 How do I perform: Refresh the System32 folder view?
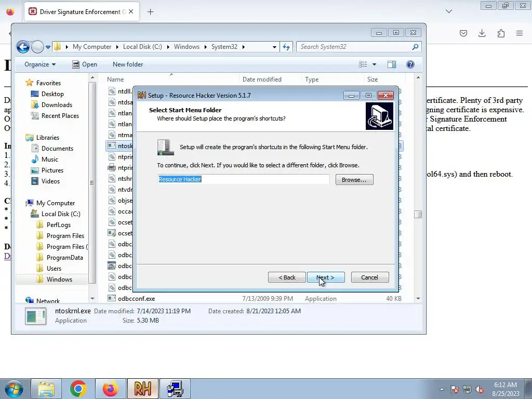(286, 47)
